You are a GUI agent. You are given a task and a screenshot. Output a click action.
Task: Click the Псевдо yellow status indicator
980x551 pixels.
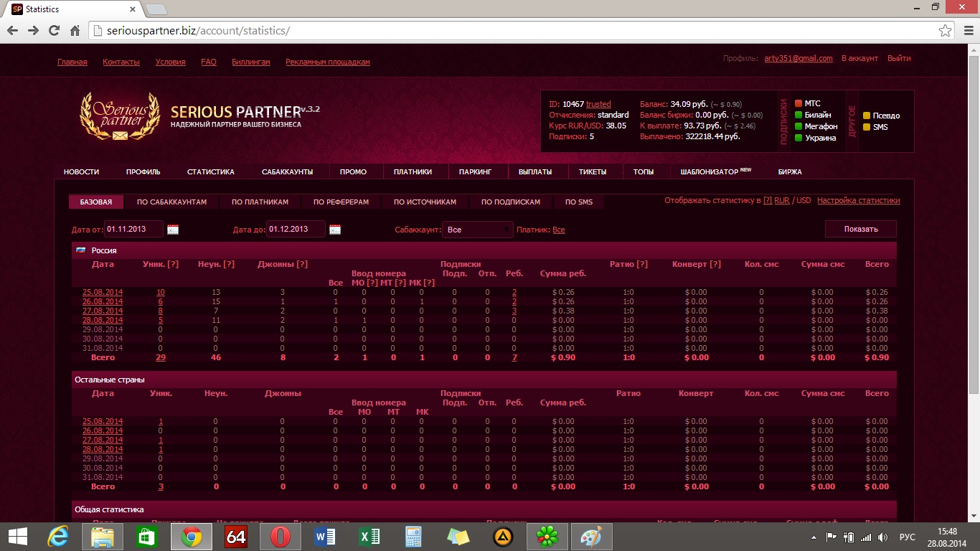point(867,116)
